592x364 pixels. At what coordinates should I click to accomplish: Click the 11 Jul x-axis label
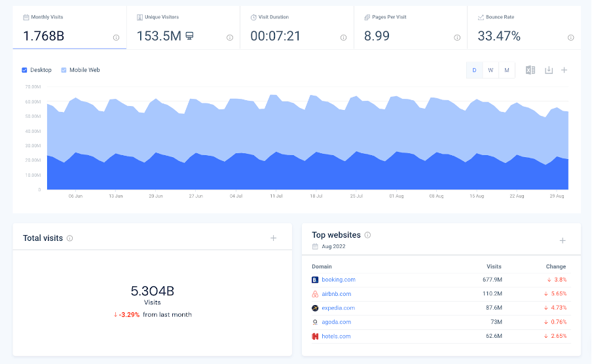click(276, 196)
